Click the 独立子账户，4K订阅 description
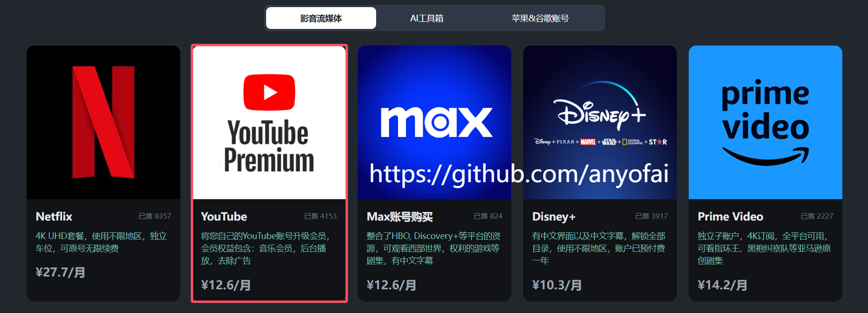This screenshot has width=868, height=313. (764, 248)
